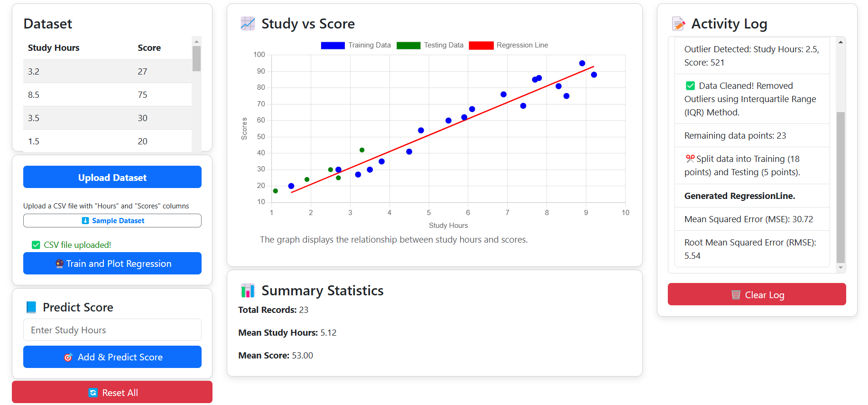Click Train and Plot Regression

coord(112,264)
